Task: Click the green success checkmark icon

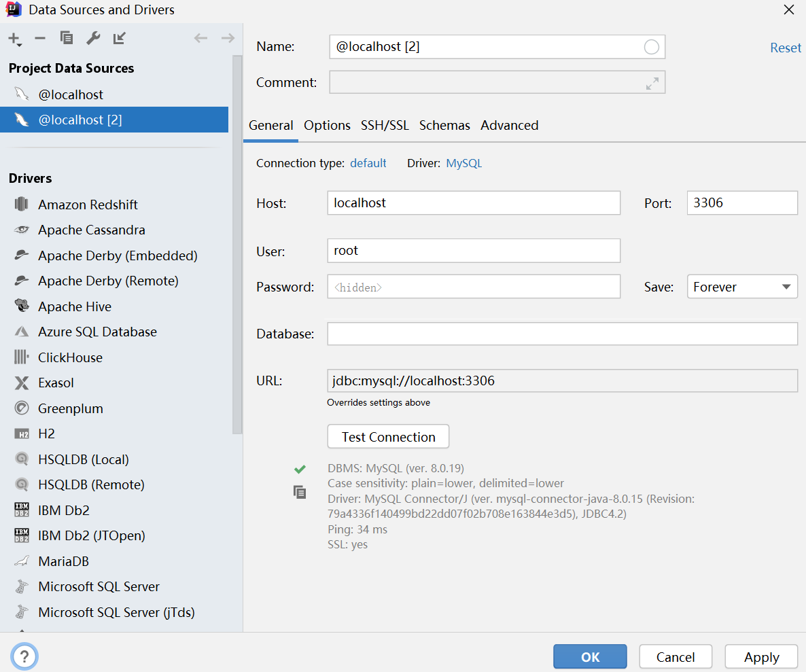Action: coord(300,469)
